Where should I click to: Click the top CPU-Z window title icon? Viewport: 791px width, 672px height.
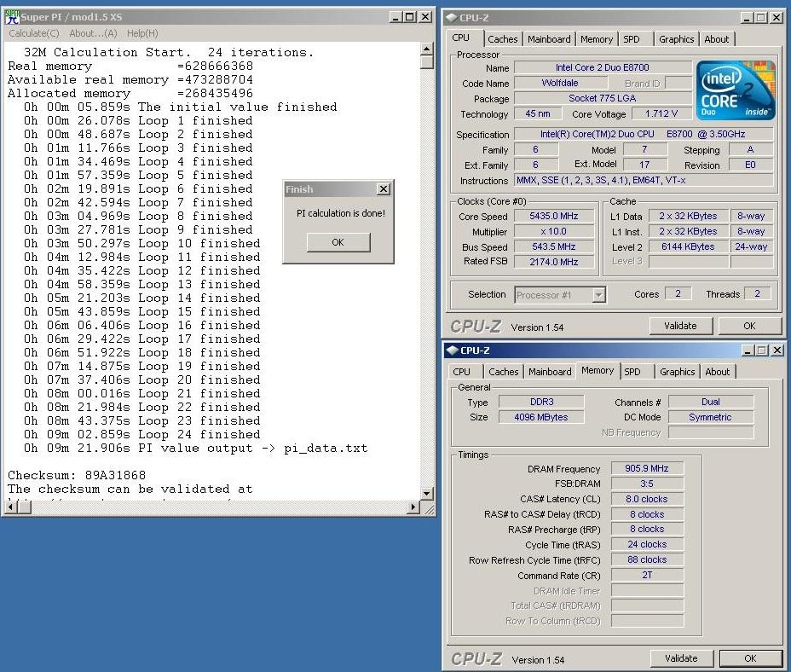(x=452, y=18)
